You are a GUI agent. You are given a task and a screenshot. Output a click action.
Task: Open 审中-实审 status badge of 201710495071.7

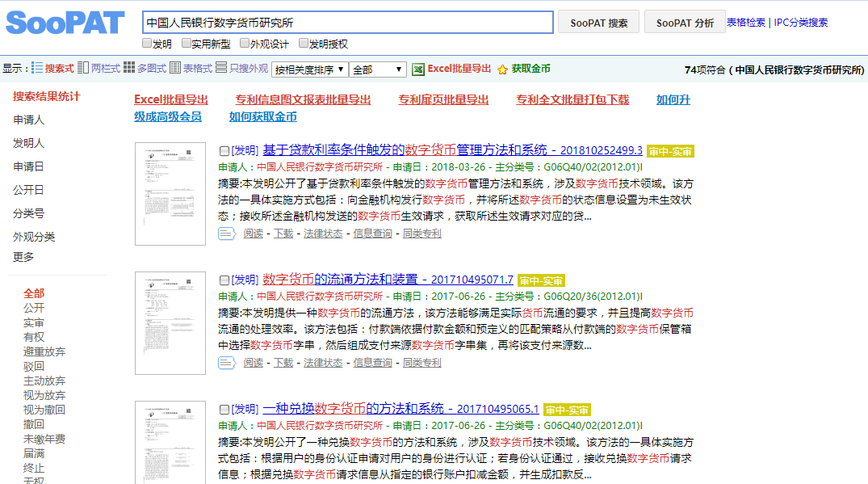[541, 280]
